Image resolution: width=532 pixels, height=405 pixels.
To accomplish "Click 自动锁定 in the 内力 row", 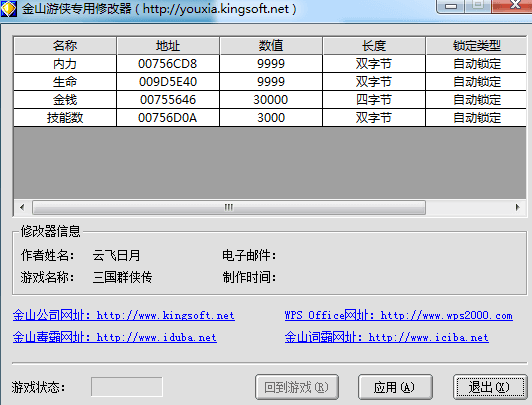I will point(476,64).
